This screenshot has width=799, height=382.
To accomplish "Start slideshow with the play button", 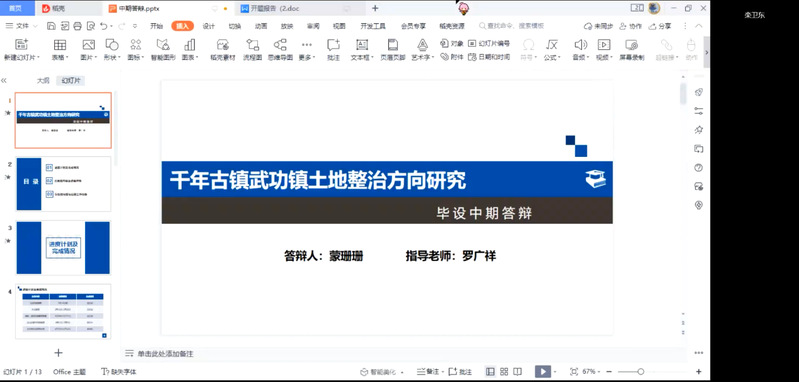I will [543, 372].
